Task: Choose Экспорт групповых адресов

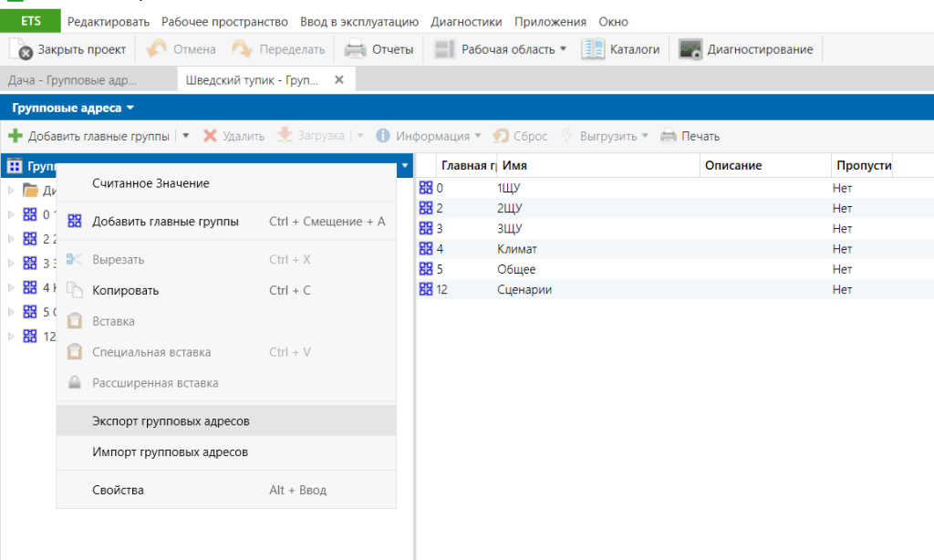Action: 226,420
